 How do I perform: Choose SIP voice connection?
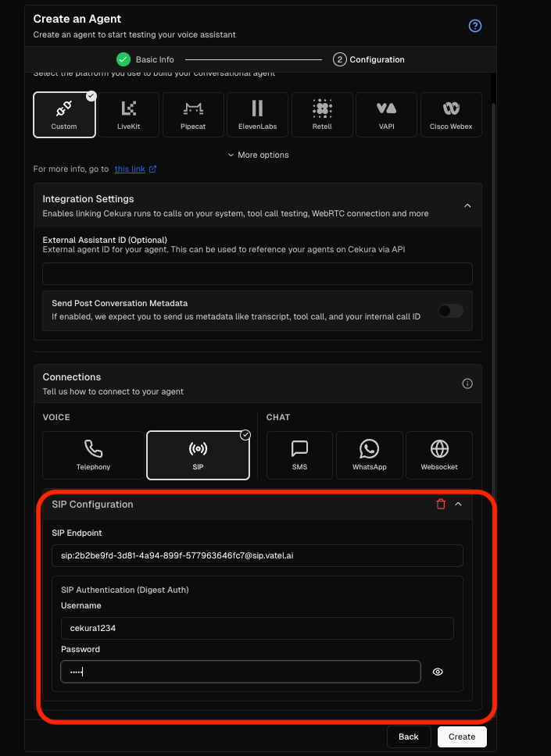pos(198,455)
